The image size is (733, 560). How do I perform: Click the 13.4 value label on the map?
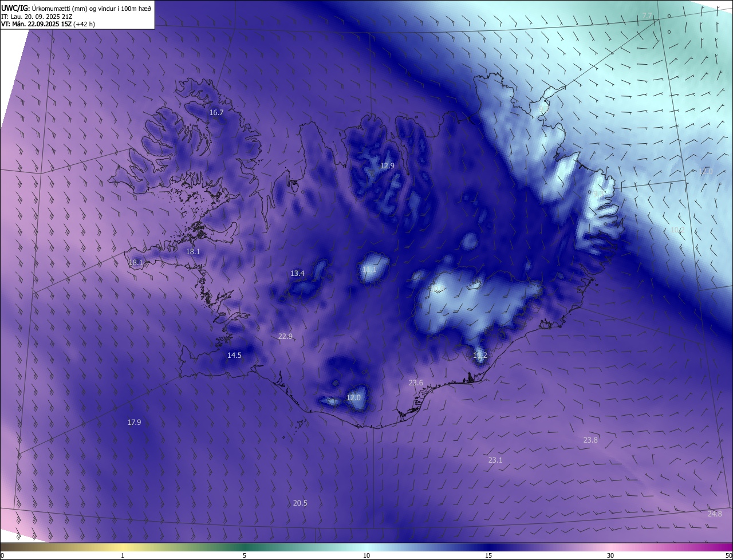click(297, 274)
